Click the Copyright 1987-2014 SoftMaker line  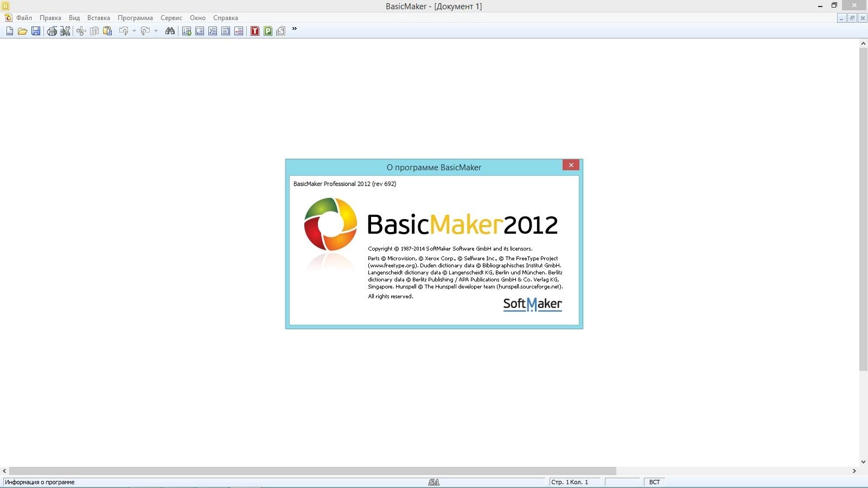(450, 249)
